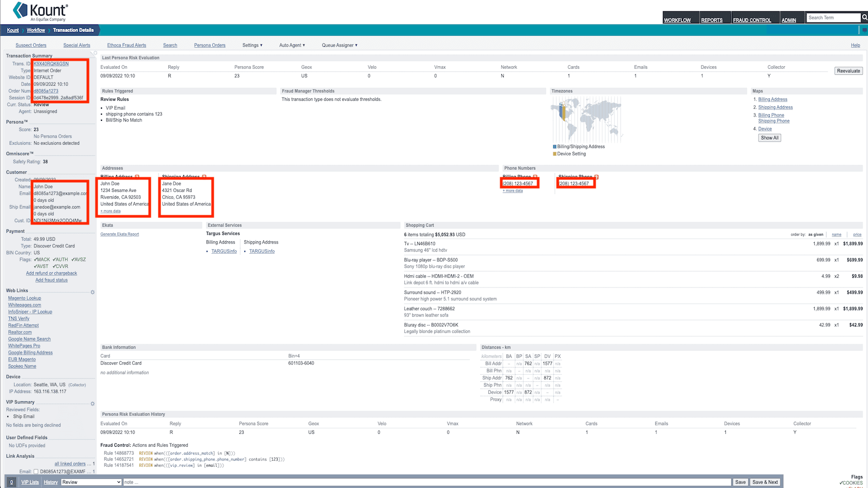Click the Save button

(741, 482)
